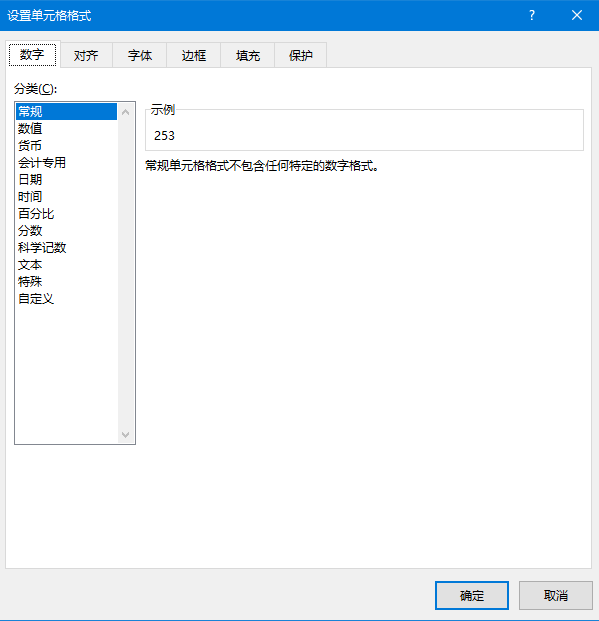
Task: Select 数值 category
Action: (x=66, y=128)
